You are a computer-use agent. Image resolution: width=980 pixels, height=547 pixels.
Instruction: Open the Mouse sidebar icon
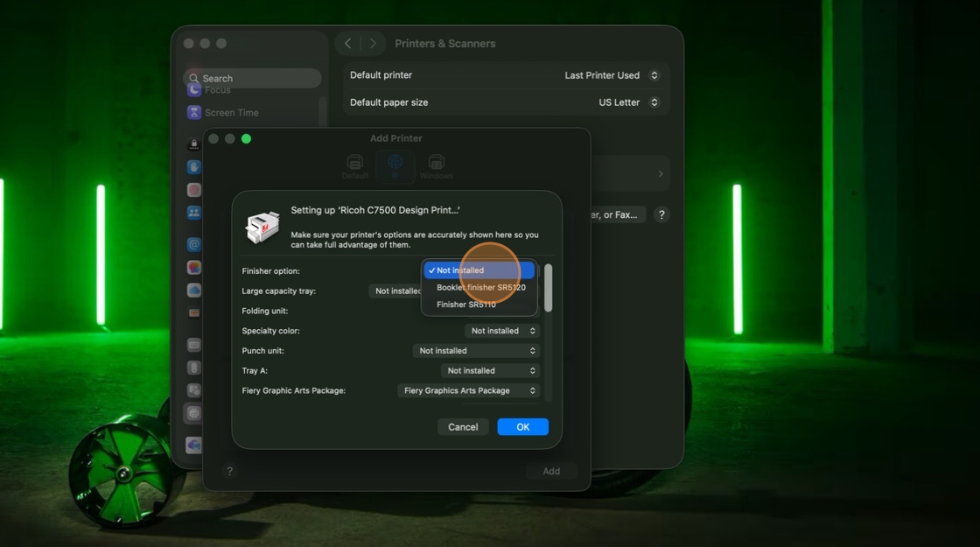[193, 368]
